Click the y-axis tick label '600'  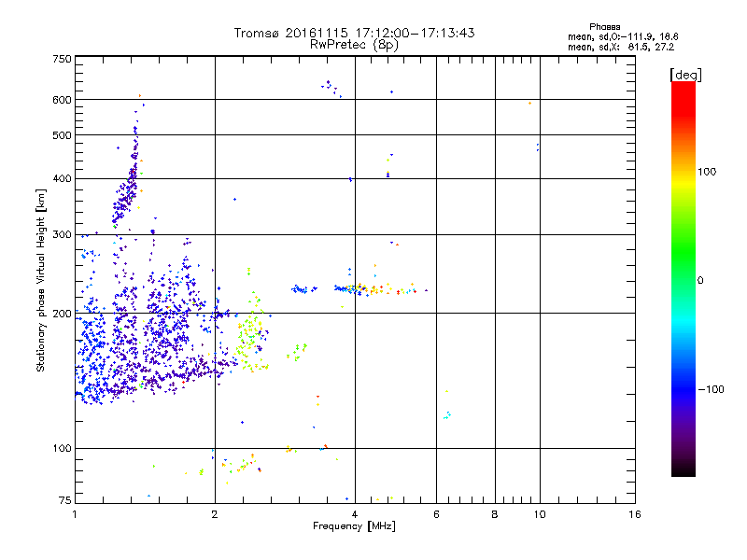pos(62,100)
